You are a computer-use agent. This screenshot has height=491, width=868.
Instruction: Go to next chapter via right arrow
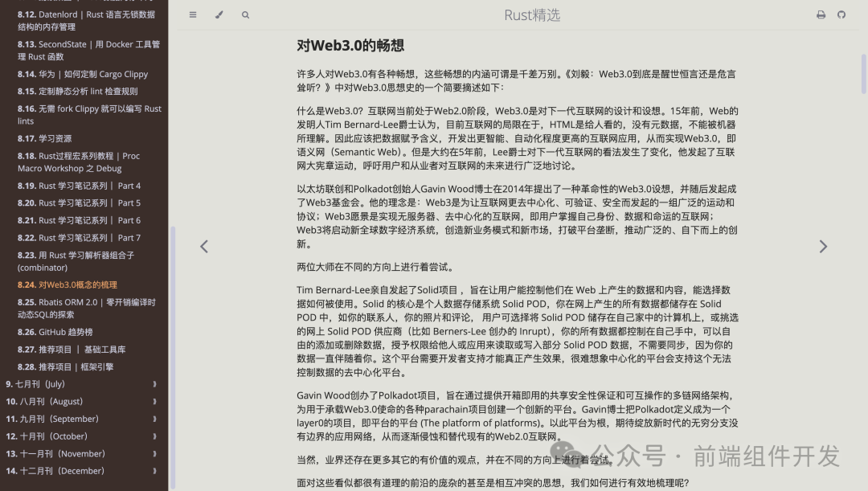[x=823, y=246]
